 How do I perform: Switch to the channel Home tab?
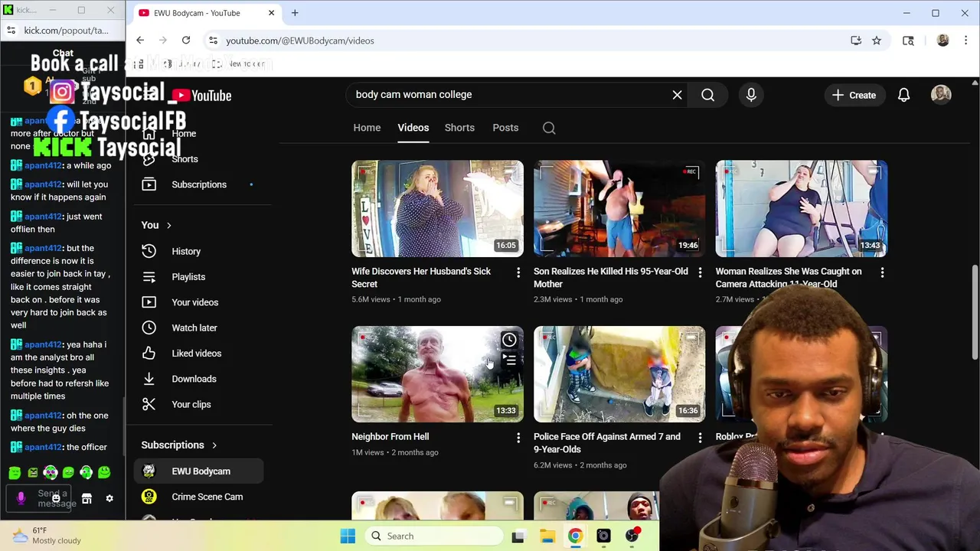pyautogui.click(x=367, y=128)
